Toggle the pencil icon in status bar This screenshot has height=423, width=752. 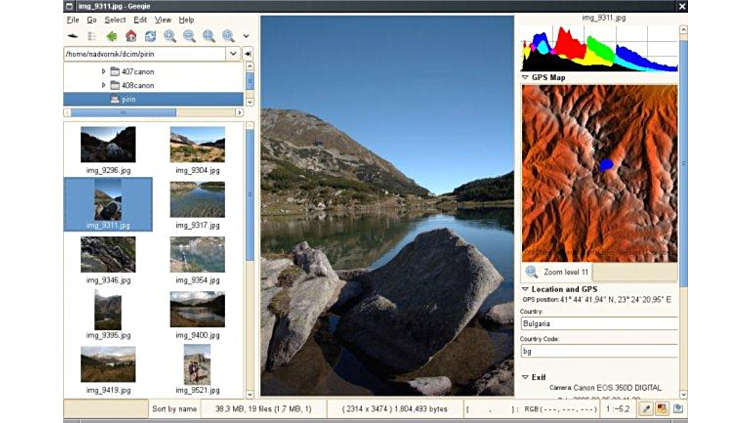[645, 408]
